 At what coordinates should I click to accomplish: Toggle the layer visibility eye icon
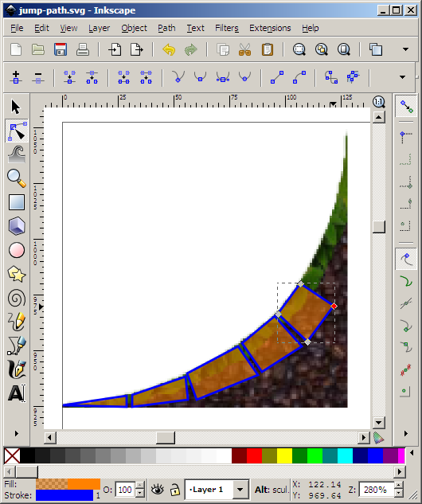[157, 490]
